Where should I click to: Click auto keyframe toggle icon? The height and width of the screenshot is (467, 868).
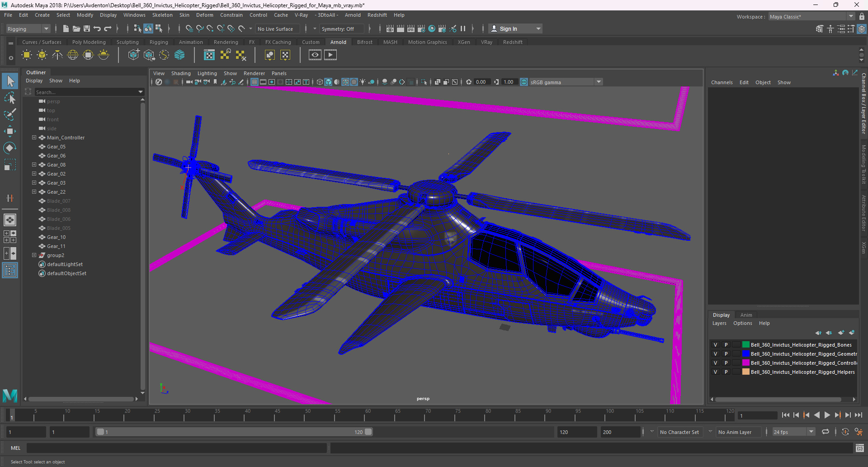pyautogui.click(x=845, y=432)
